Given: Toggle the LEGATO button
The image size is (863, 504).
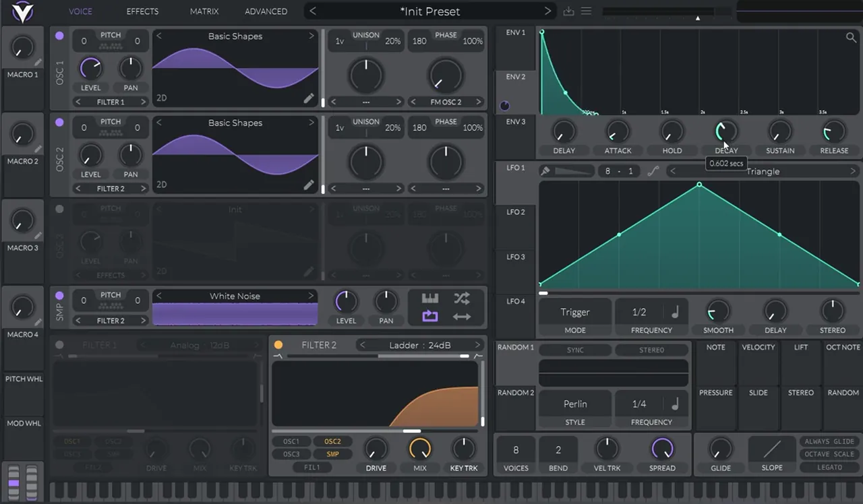Looking at the screenshot, I should coord(829,467).
